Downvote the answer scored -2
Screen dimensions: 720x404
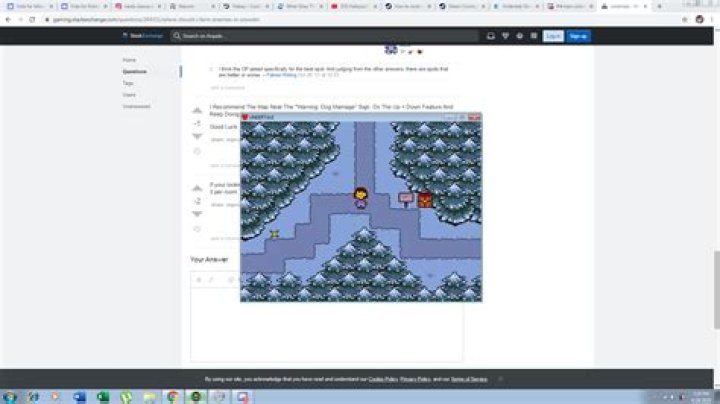coord(197,214)
